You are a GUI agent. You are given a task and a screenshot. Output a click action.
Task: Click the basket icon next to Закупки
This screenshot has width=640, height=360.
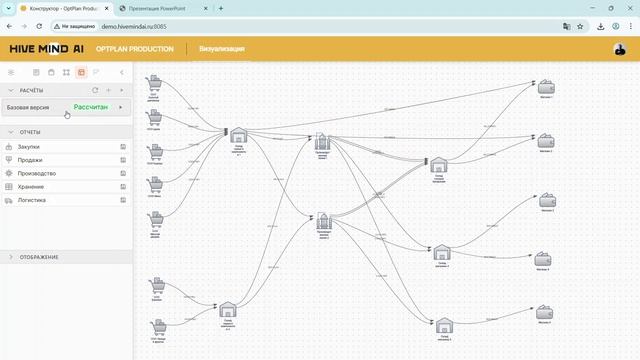pyautogui.click(x=9, y=147)
